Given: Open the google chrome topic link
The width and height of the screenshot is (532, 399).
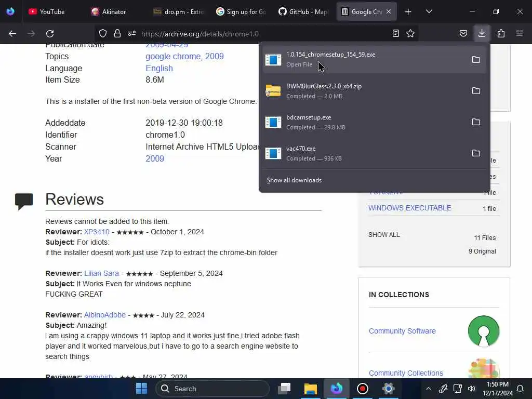Looking at the screenshot, I should [x=173, y=56].
